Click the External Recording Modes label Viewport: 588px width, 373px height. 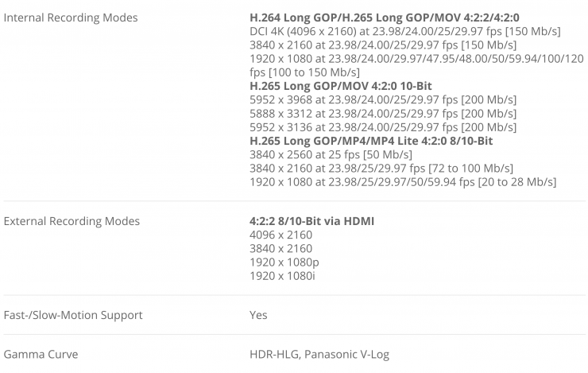click(x=72, y=221)
